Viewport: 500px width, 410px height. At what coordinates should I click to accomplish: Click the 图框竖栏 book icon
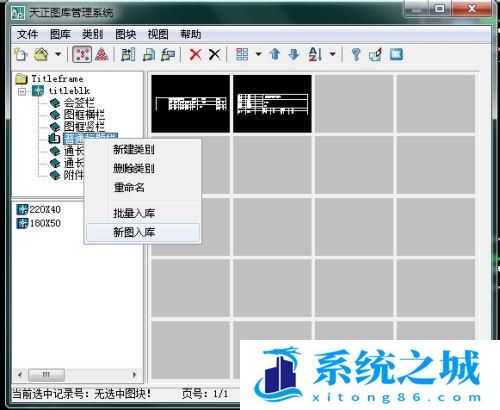55,127
